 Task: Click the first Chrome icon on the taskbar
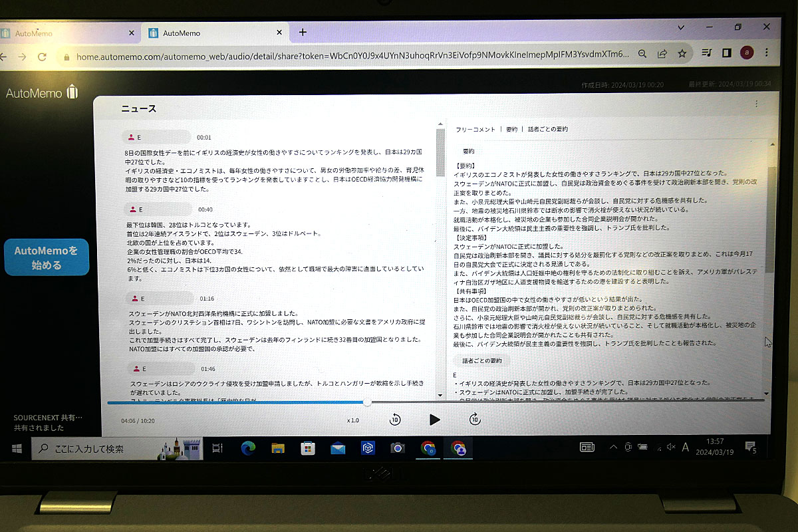click(x=428, y=449)
